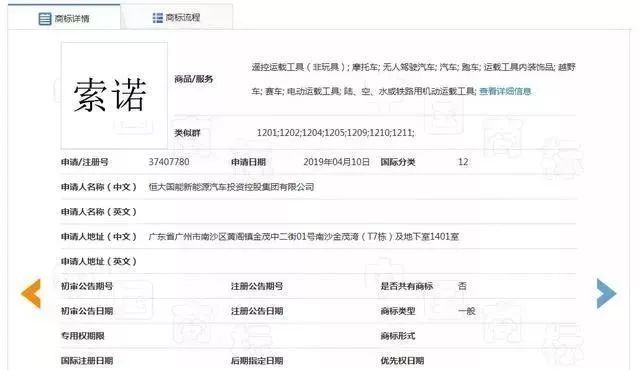
Task: Select applicant name 恒大国能新能源汽车投资控股集团有限公司
Action: point(231,187)
